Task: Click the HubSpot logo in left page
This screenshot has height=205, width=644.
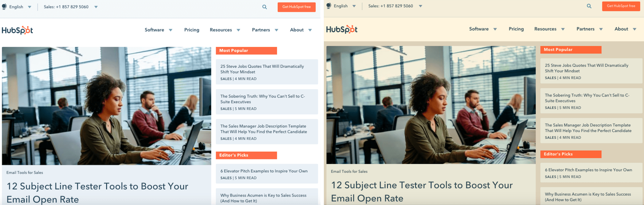Action: [17, 30]
